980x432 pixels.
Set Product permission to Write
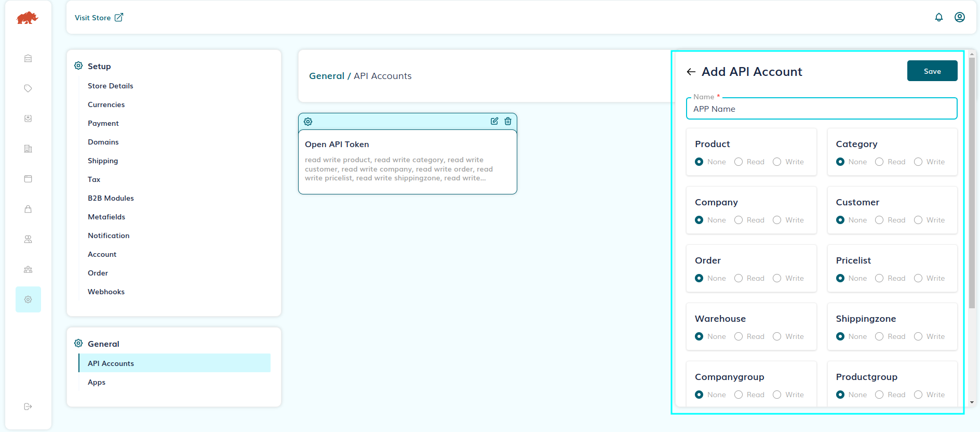777,162
